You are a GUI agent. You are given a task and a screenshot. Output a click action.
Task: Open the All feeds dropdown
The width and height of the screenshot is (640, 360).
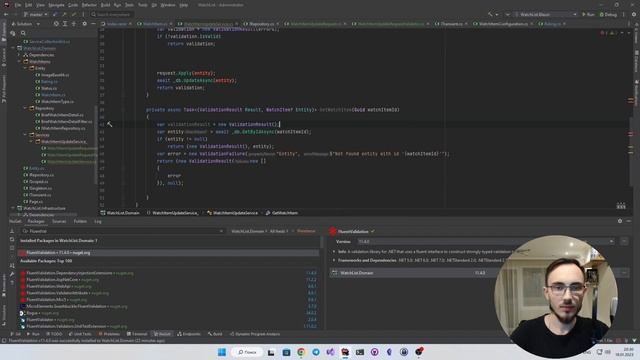point(279,231)
